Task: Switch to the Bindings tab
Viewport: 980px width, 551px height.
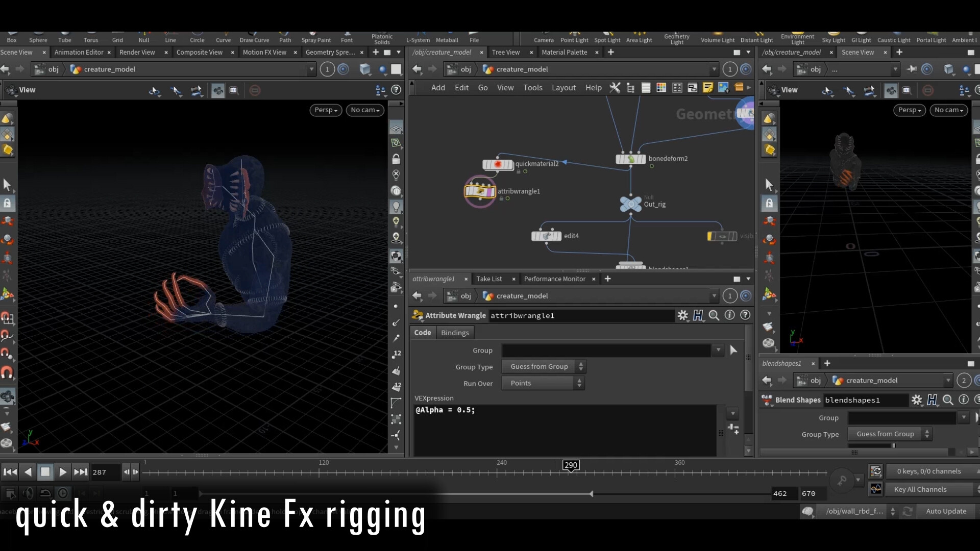Action: (x=454, y=332)
